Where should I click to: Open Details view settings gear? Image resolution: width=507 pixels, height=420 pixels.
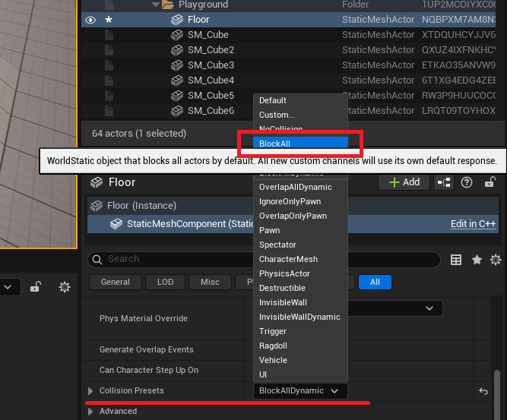click(496, 260)
